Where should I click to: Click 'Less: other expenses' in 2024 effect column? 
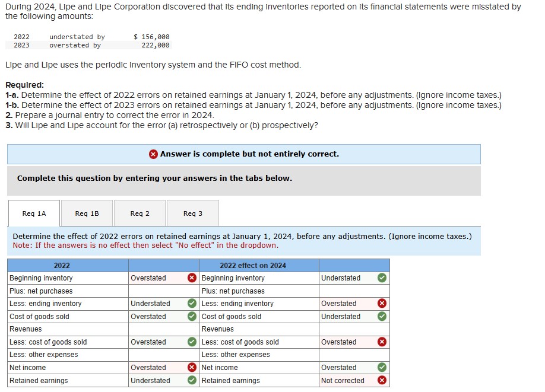point(236,355)
